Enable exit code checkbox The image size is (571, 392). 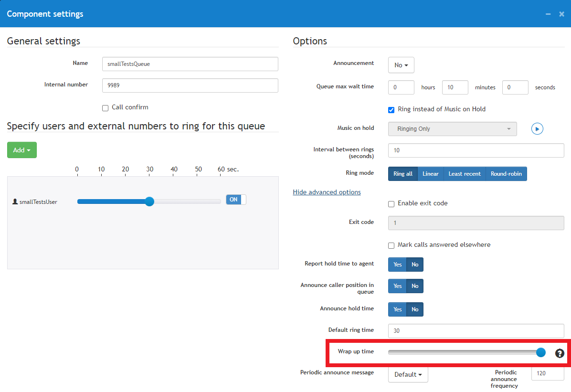pyautogui.click(x=391, y=204)
